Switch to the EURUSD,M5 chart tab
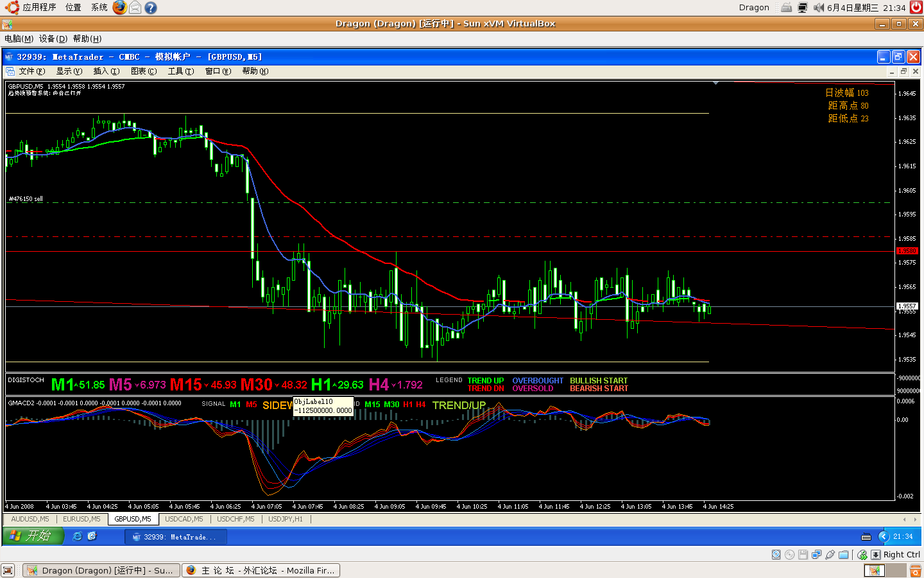This screenshot has height=578, width=924. tap(81, 519)
